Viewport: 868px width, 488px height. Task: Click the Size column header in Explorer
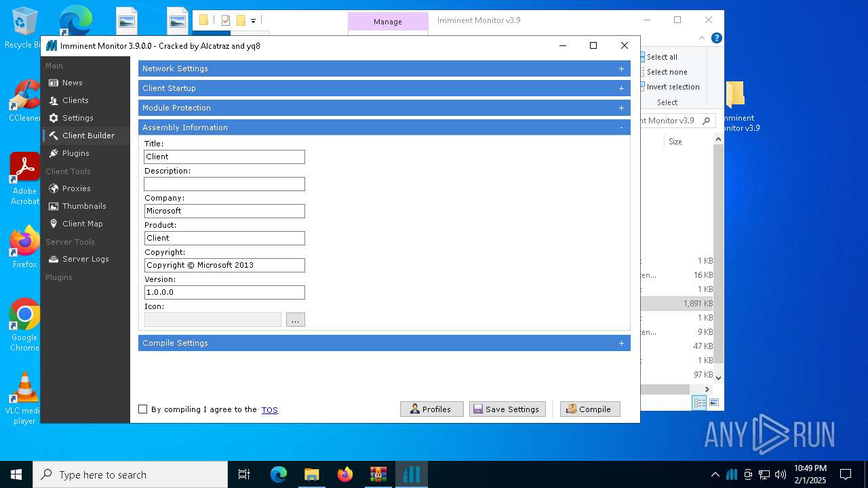pos(675,142)
